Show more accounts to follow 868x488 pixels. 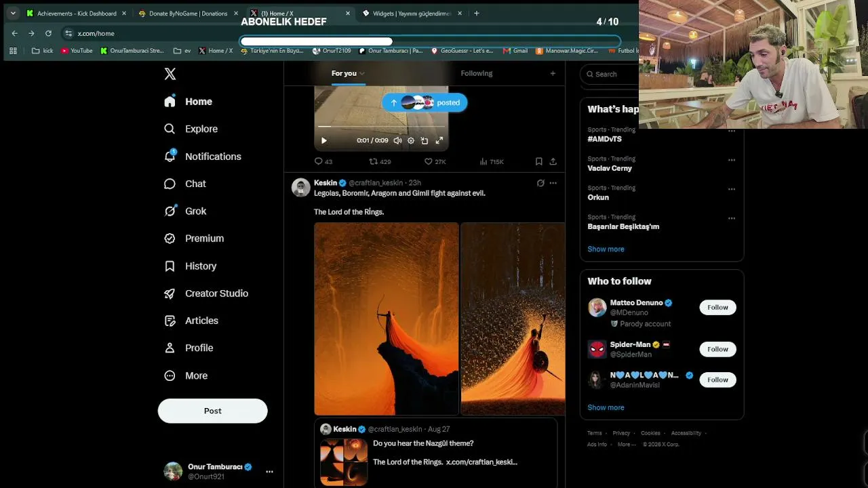pyautogui.click(x=606, y=407)
